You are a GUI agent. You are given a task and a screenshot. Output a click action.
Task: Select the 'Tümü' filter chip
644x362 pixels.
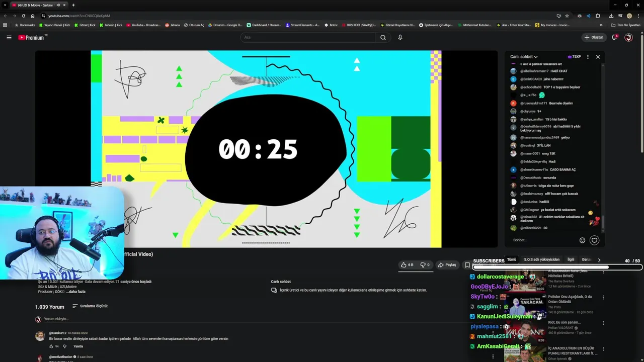pos(512,259)
